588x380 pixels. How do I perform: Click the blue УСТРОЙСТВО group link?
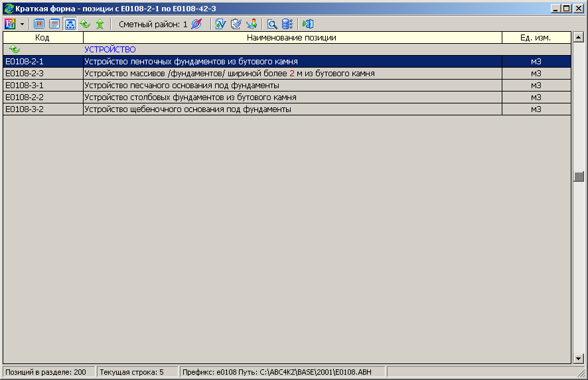click(x=110, y=50)
